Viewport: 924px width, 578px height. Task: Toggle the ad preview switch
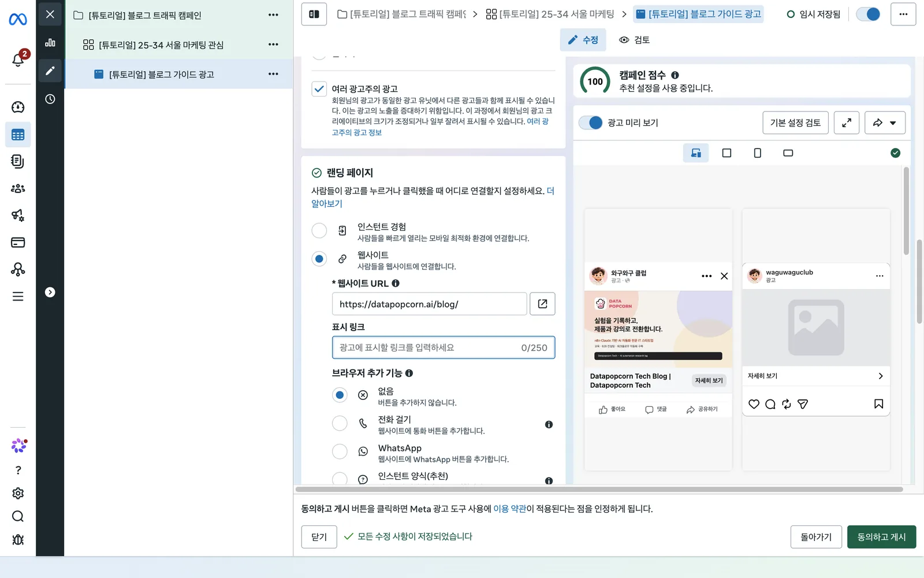click(590, 123)
